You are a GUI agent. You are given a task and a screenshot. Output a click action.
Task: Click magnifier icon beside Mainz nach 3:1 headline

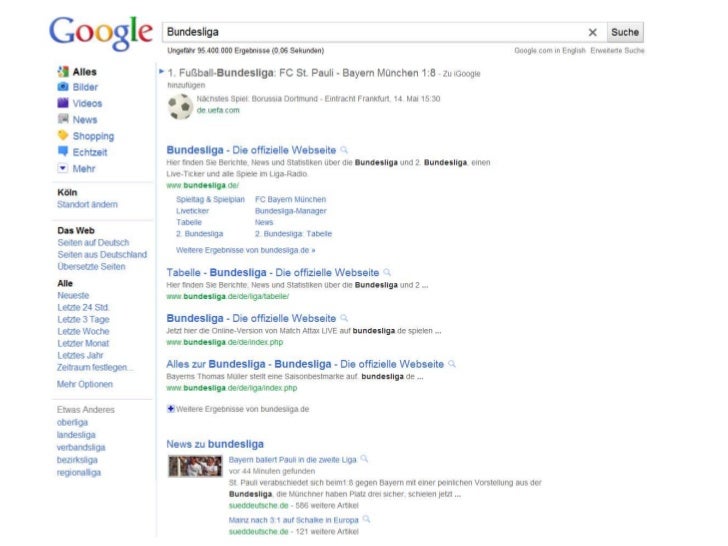(x=366, y=519)
